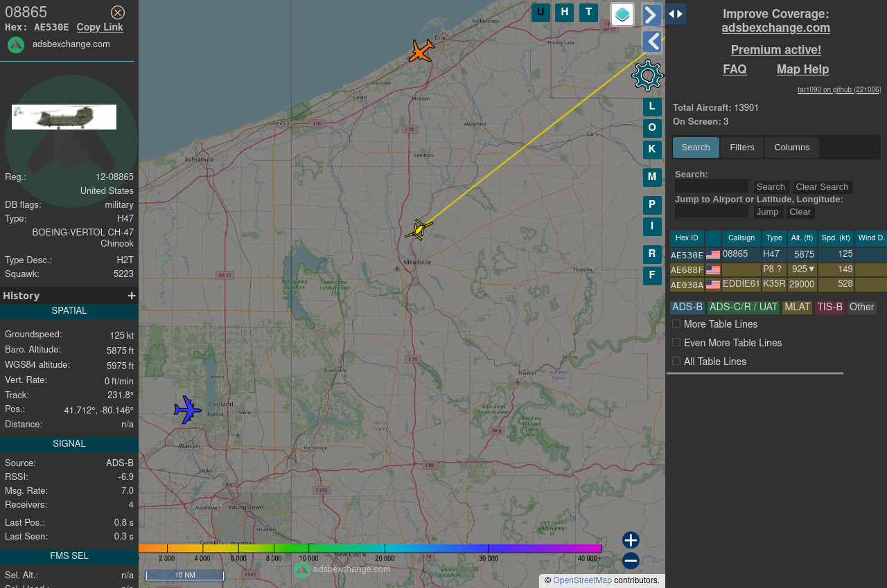Click the Search button beside search field
Image resolution: width=887 pixels, height=588 pixels.
coord(771,187)
